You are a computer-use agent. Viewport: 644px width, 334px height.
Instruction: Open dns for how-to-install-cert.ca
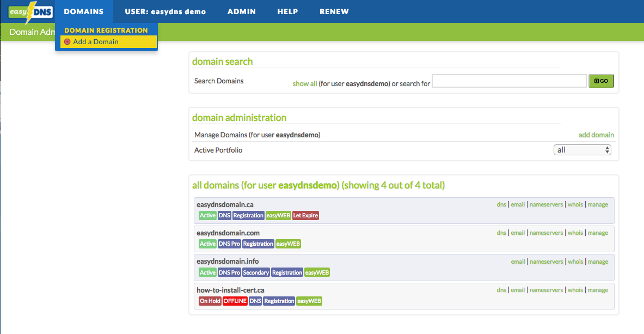click(501, 290)
